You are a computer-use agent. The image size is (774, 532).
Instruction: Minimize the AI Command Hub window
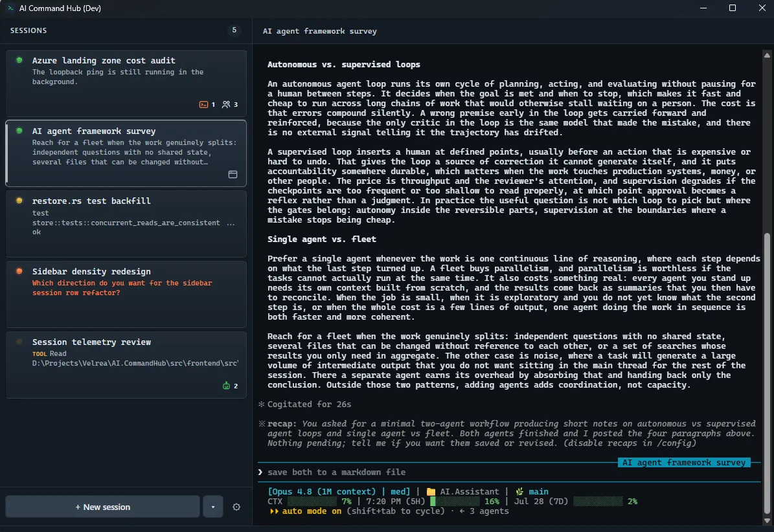pos(703,8)
